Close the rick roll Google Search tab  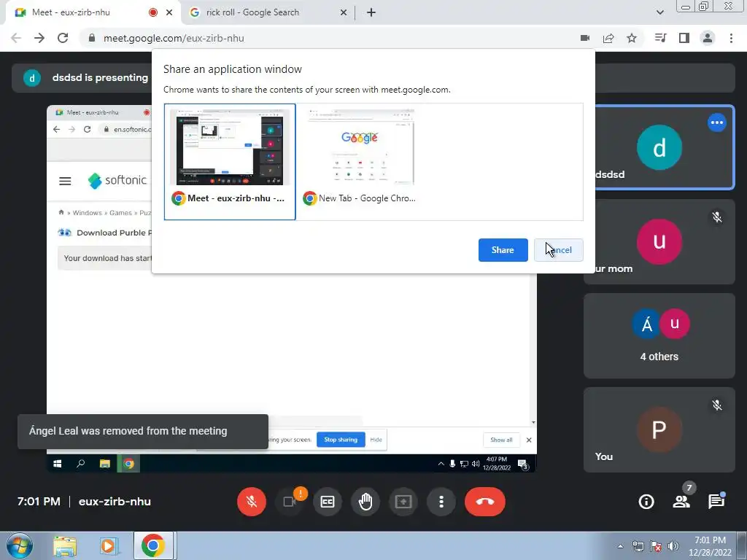coord(344,12)
